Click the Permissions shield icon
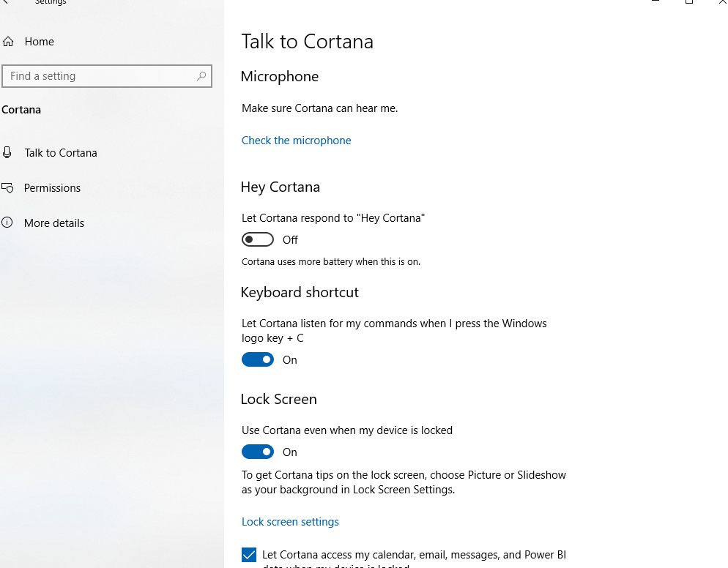 [7, 188]
